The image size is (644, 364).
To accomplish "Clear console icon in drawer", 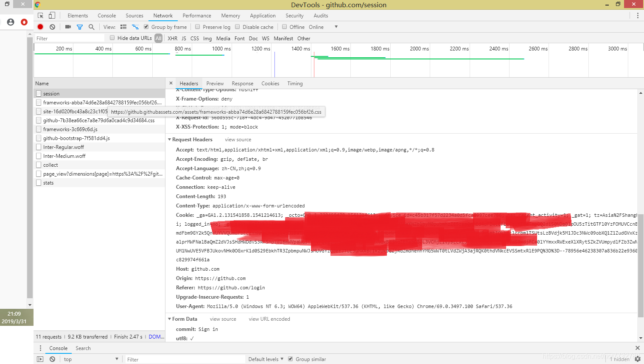I will (x=52, y=359).
